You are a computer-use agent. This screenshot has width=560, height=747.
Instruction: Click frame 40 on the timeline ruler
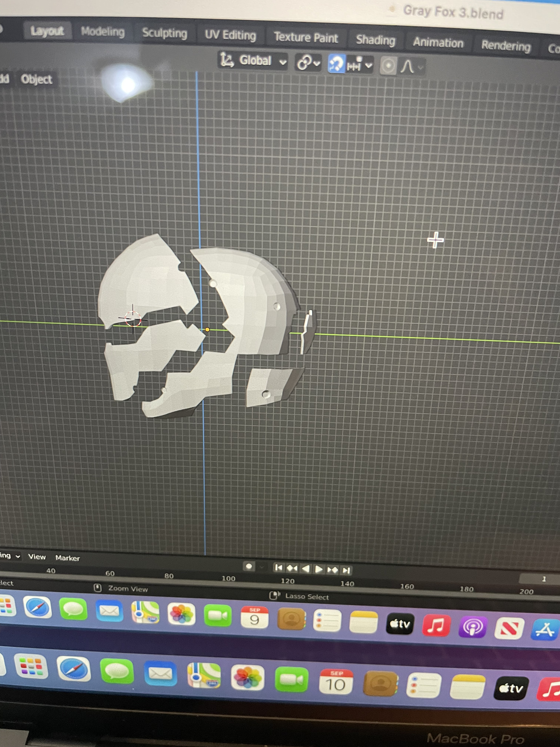pos(51,571)
